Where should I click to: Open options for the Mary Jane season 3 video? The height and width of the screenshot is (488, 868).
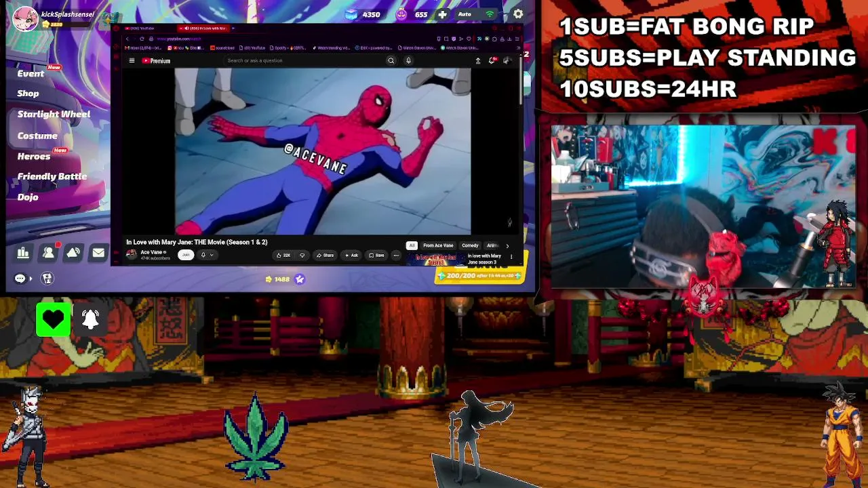click(511, 257)
